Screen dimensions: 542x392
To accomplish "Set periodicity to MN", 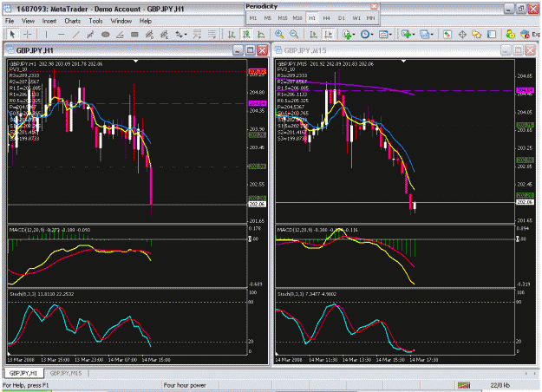I will tap(370, 18).
